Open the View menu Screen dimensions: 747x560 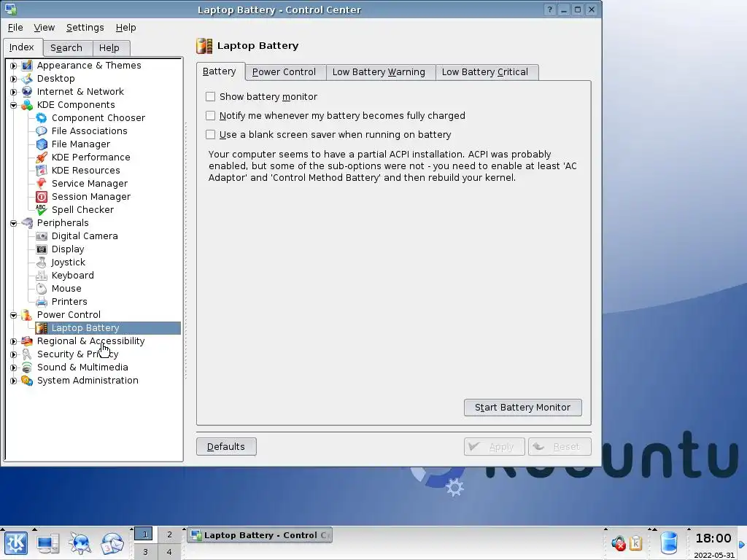(44, 28)
